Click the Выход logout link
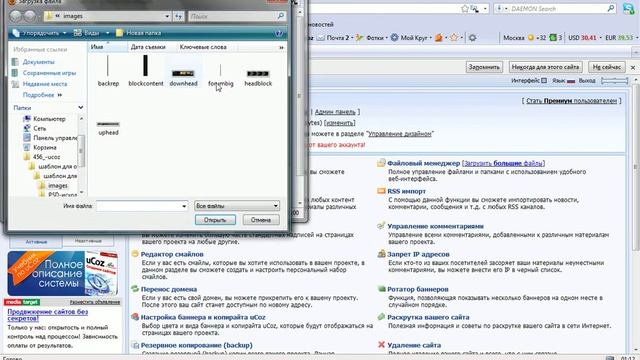Screen dimensions: 640x360 tap(587, 80)
